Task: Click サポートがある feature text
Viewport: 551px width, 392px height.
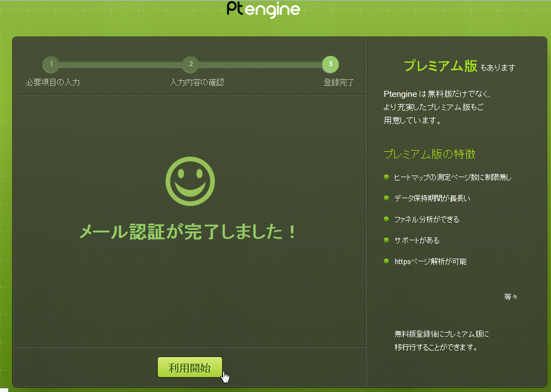Action: (417, 241)
